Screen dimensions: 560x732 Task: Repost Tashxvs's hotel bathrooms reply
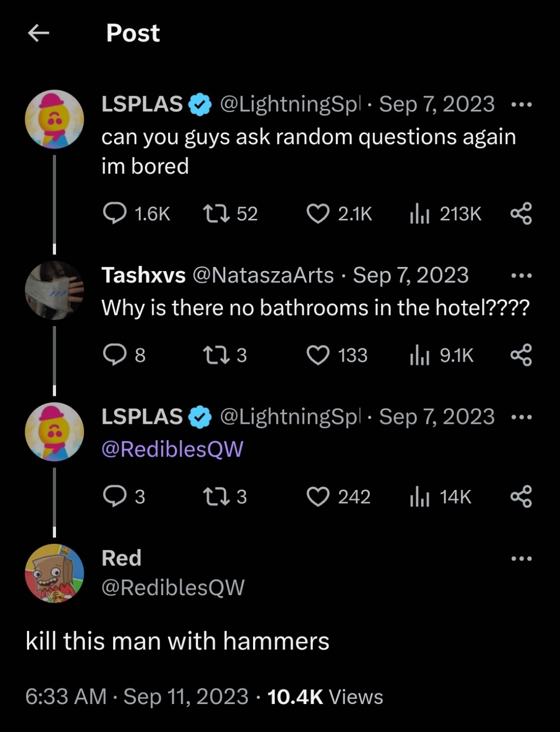click(x=216, y=355)
